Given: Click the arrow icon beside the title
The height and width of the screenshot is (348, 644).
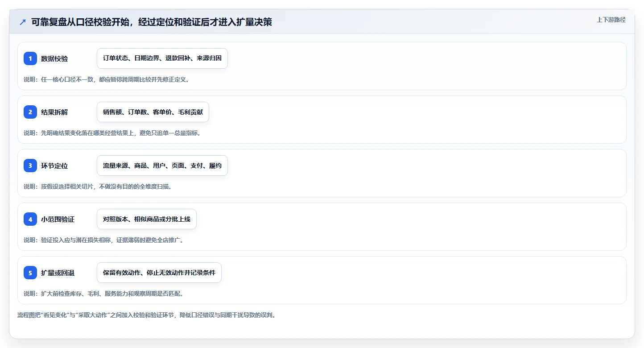Looking at the screenshot, I should (22, 22).
